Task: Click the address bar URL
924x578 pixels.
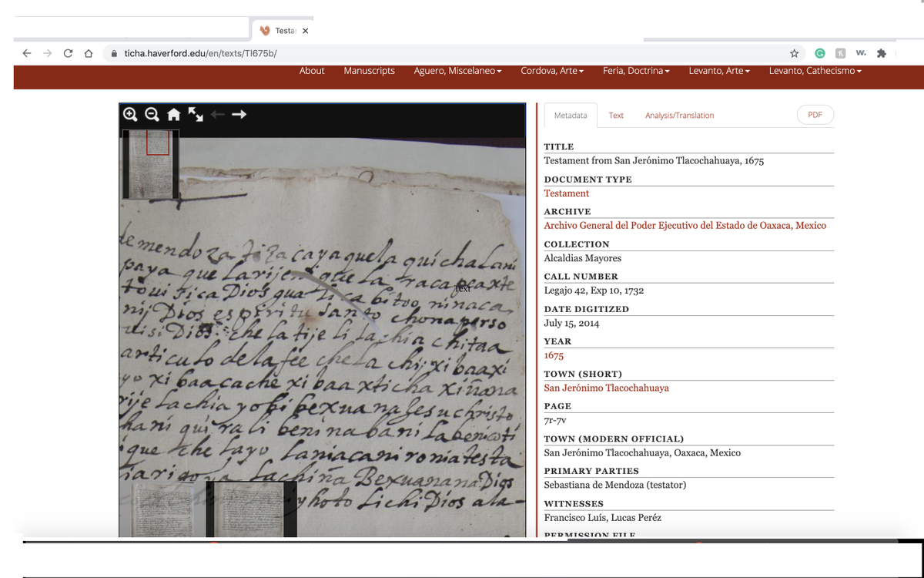Action: click(x=200, y=53)
